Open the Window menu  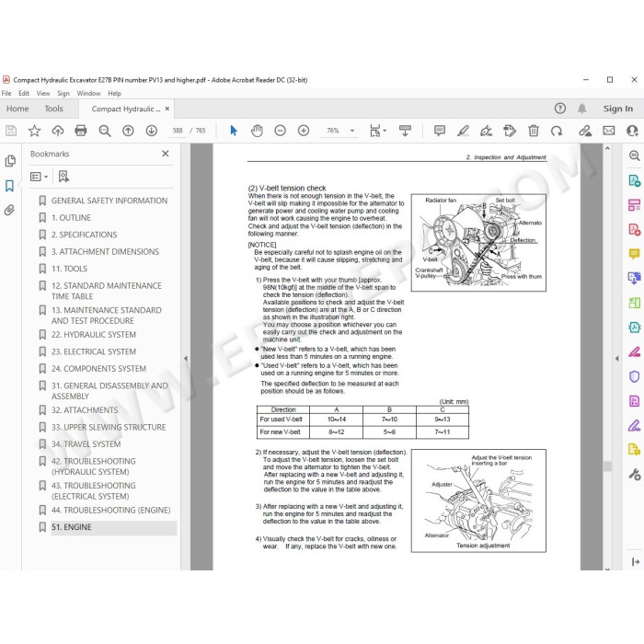click(88, 93)
